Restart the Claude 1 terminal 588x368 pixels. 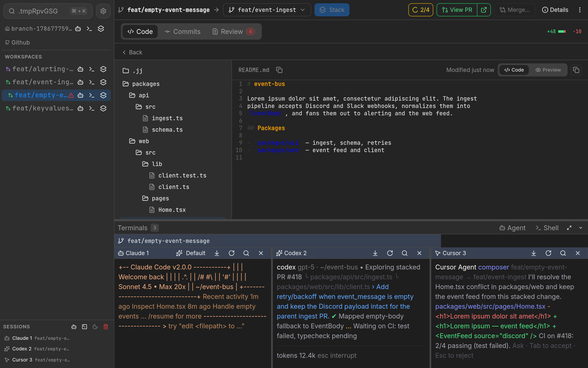coord(232,253)
